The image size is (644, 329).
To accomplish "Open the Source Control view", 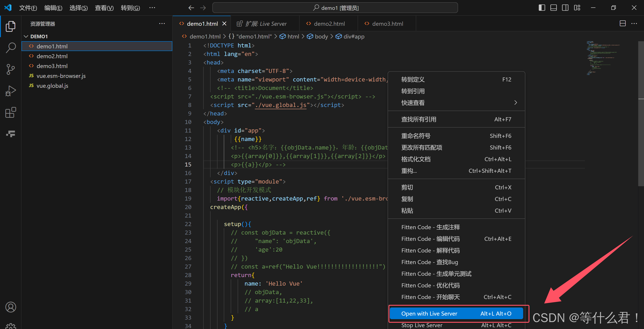I will (11, 69).
